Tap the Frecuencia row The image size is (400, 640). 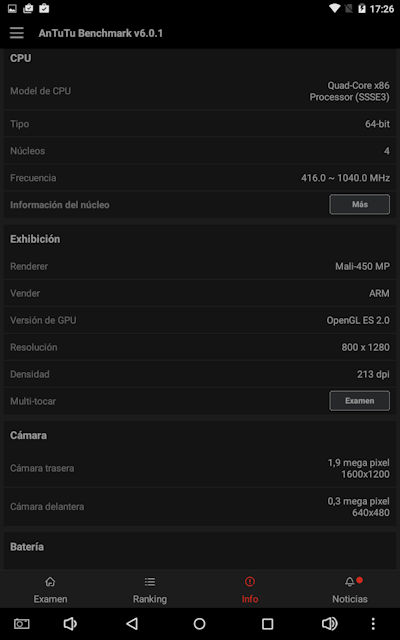coord(200,178)
